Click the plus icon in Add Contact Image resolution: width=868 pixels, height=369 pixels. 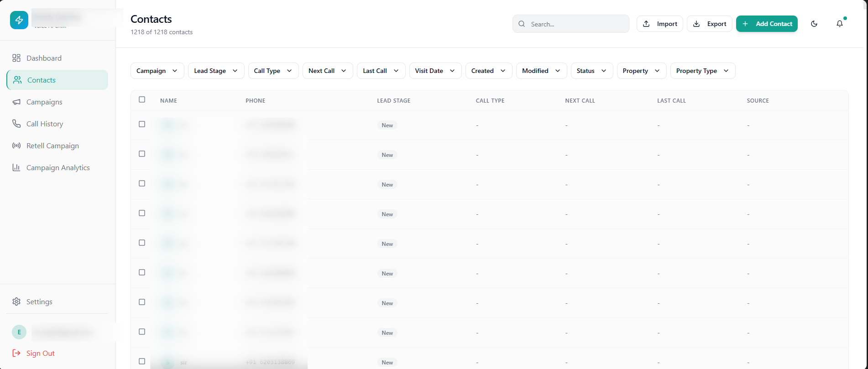point(745,24)
